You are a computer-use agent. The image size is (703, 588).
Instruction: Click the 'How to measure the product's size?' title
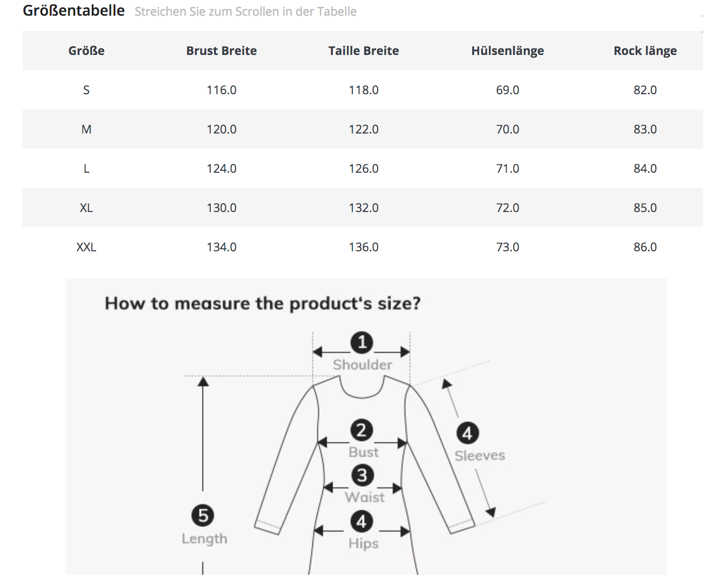click(x=263, y=303)
